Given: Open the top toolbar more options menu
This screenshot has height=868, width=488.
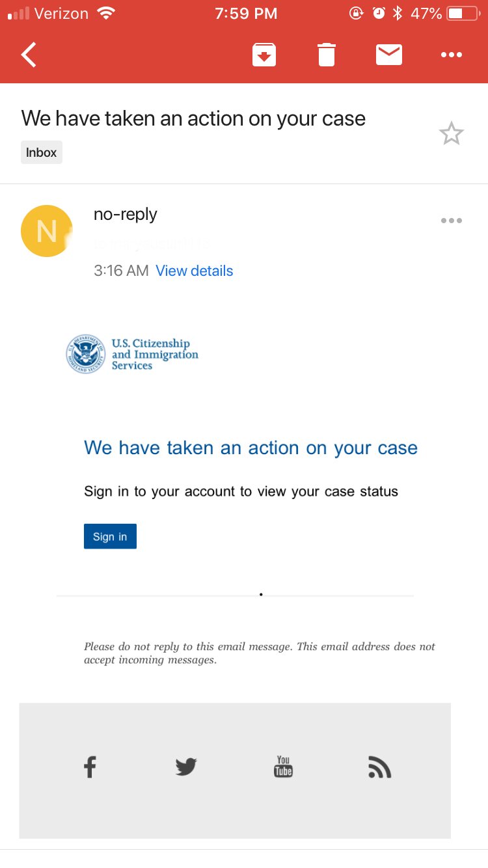Looking at the screenshot, I should (451, 55).
